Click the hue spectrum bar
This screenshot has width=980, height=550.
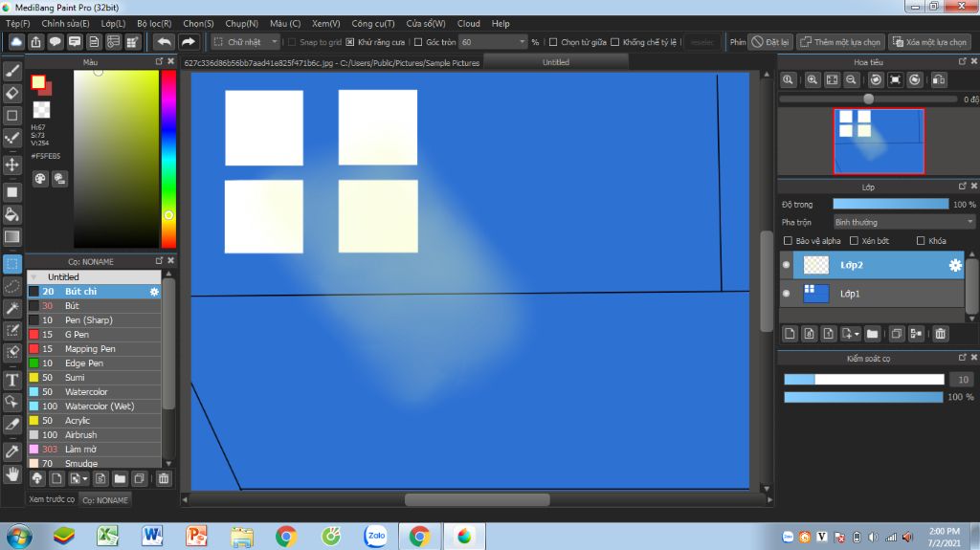coord(168,159)
